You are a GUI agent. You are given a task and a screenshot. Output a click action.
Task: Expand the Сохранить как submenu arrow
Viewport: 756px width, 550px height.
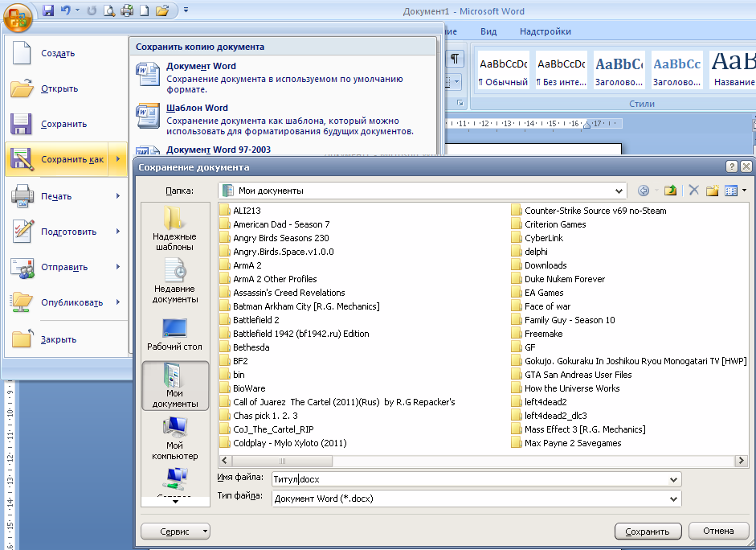pos(117,158)
